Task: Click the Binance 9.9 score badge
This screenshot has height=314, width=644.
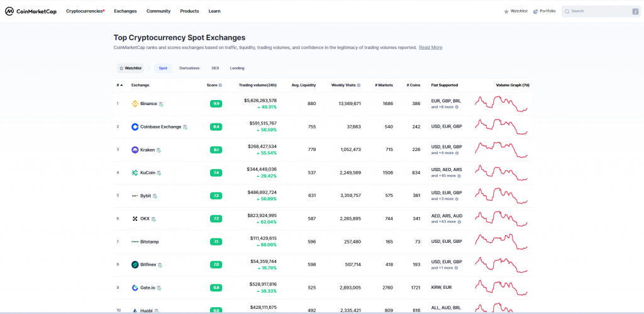Action: 216,104
